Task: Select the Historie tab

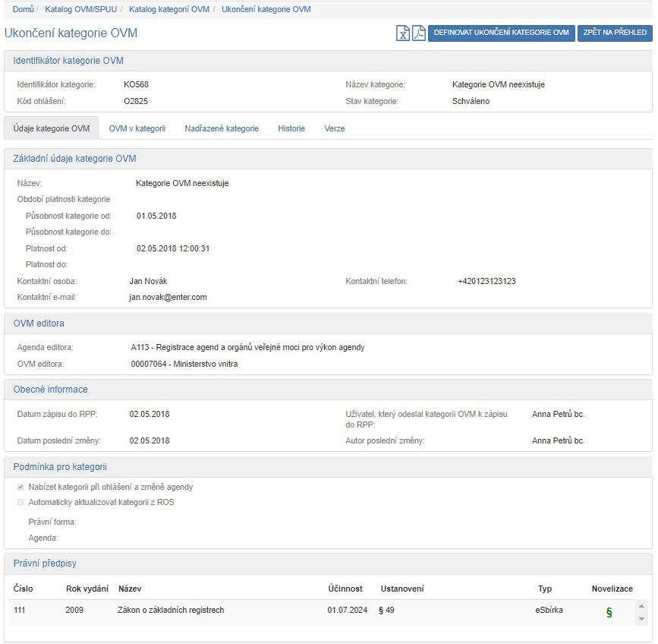Action: click(291, 128)
